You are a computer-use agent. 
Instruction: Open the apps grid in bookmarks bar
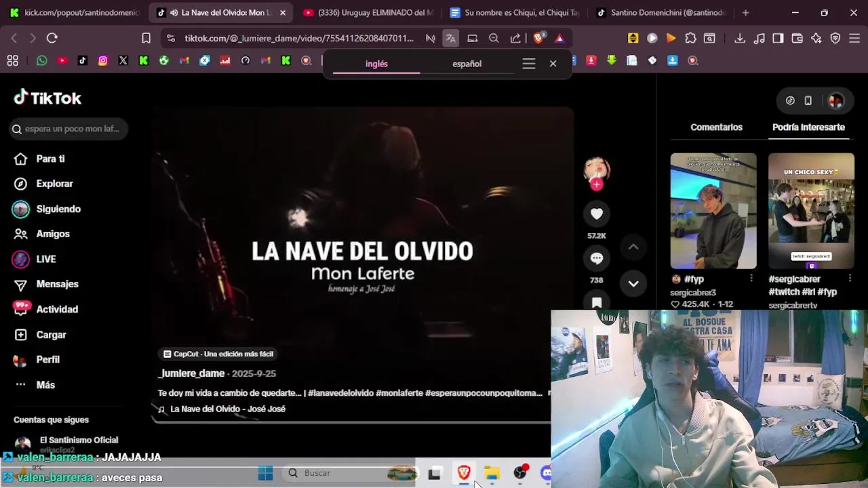[x=12, y=60]
